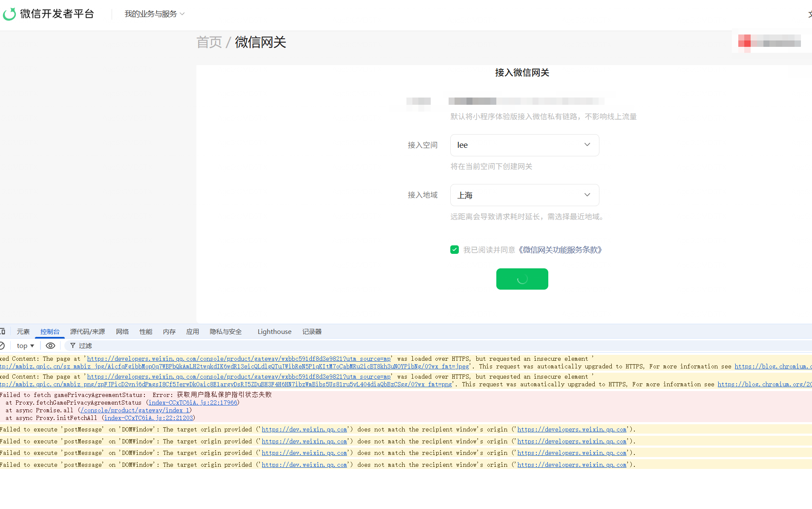Click the 微信网关 breadcrumb title
This screenshot has height=509, width=812.
click(x=260, y=42)
